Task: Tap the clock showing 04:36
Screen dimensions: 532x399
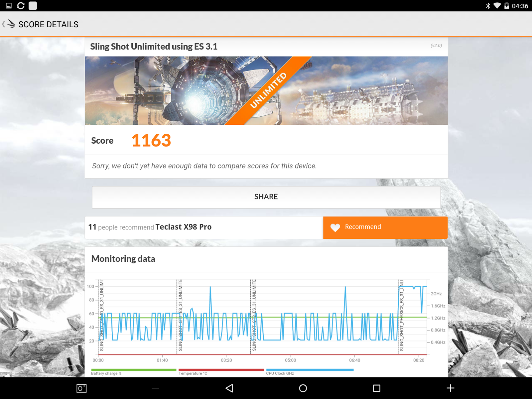Action: click(520, 6)
